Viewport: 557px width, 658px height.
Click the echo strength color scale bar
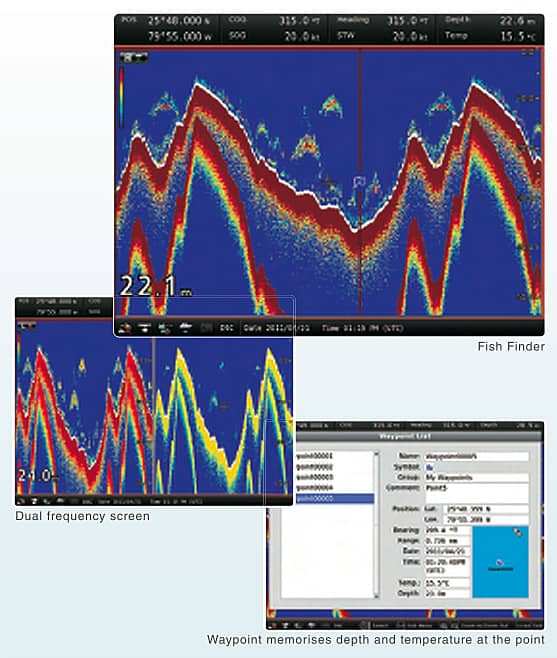pyautogui.click(x=122, y=95)
